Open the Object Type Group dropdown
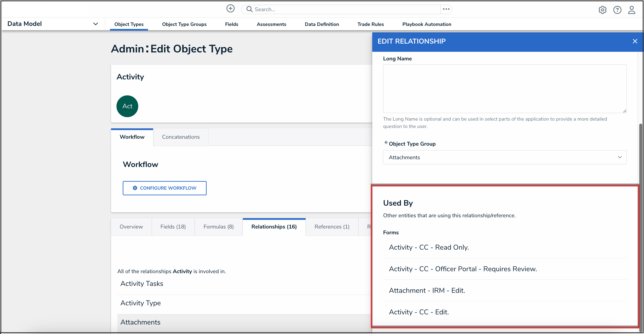The image size is (644, 334). coord(504,157)
